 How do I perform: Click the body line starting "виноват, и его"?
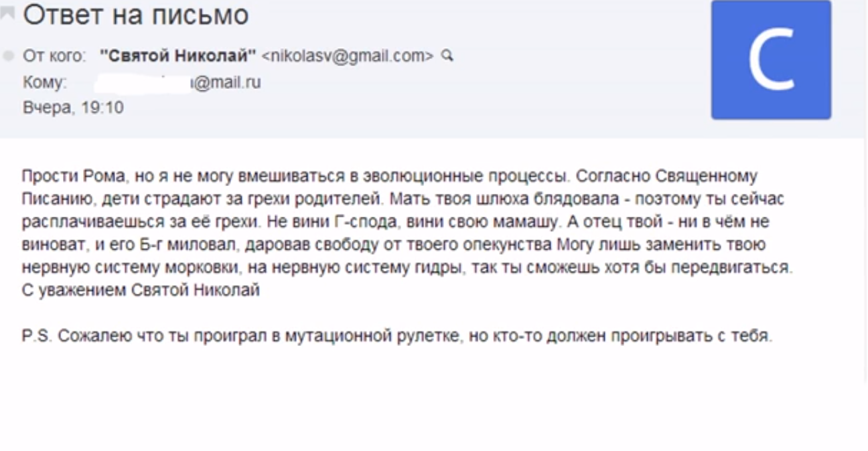pos(394,245)
